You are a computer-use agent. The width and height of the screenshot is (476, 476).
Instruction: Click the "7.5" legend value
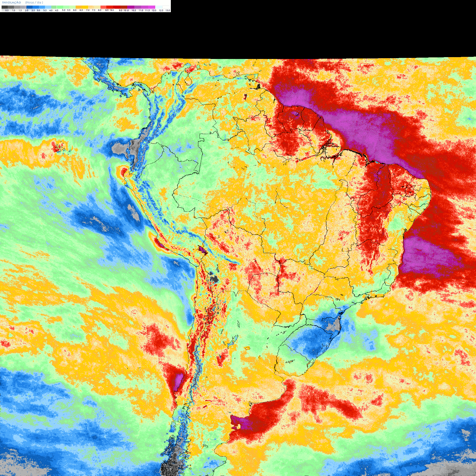coord(94,10)
